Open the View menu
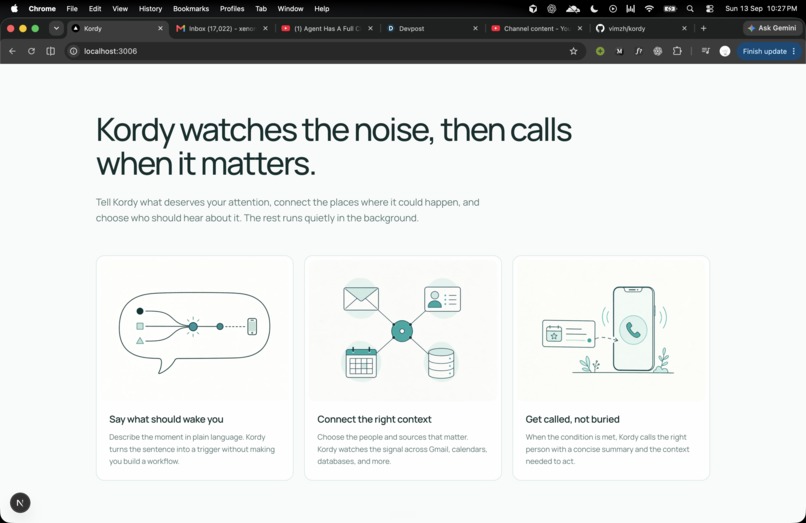Image resolution: width=806 pixels, height=523 pixels. (120, 9)
